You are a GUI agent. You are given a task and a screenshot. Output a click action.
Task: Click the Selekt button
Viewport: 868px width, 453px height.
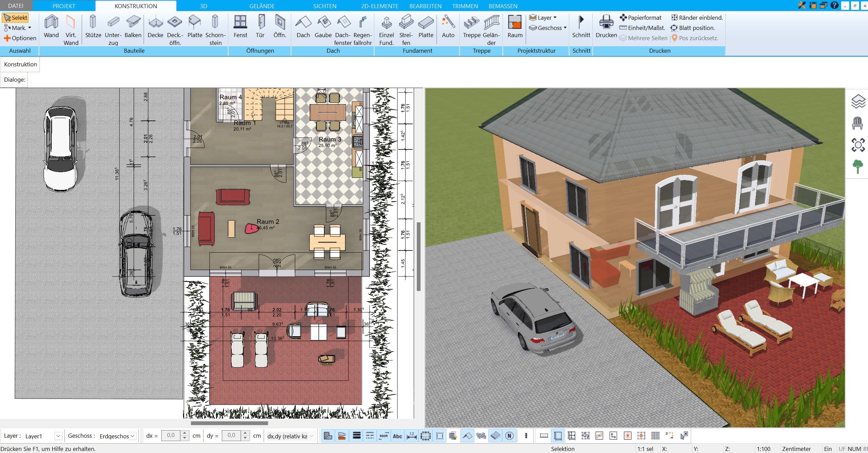click(15, 18)
